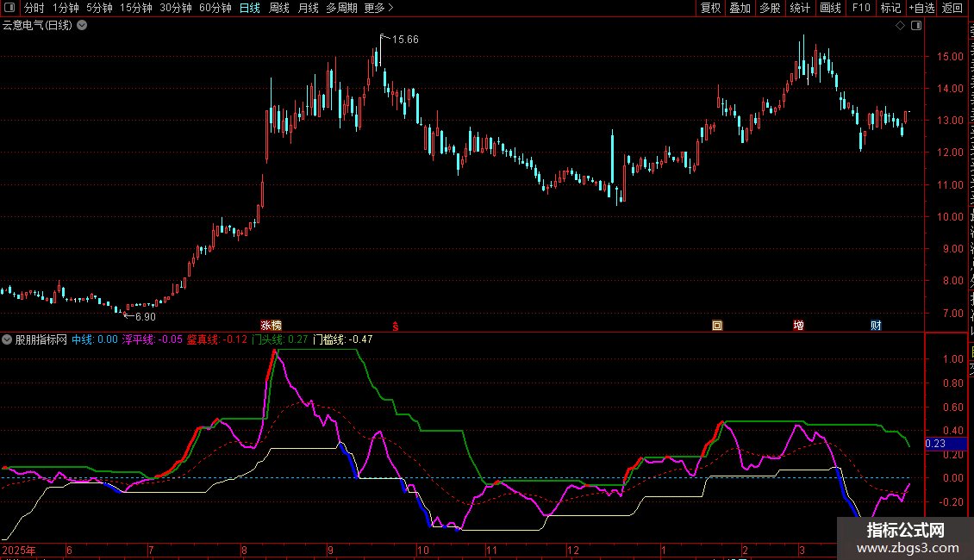Screen dimensions: 974x560
Task: Click the 增 event marker
Action: [798, 326]
